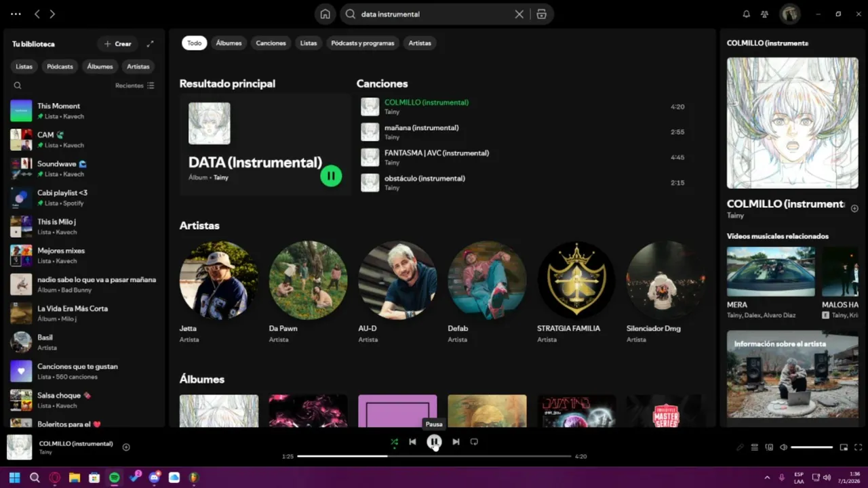Open the Browse icon beside search field

pos(541,14)
